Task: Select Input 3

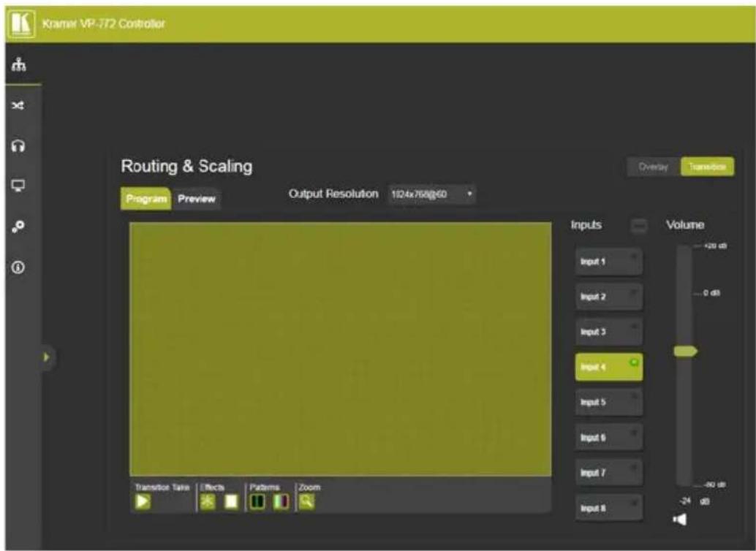Action: 608,332
